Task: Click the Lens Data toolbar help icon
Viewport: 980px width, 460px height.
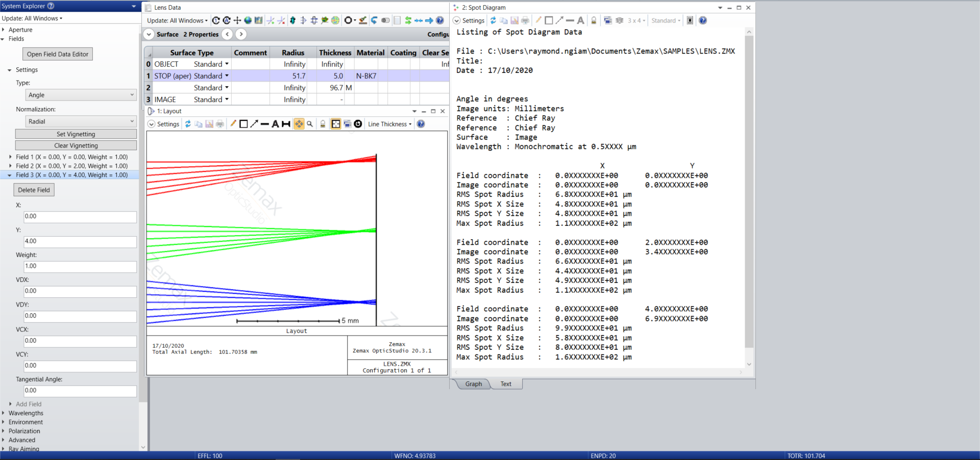Action: pyautogui.click(x=439, y=20)
